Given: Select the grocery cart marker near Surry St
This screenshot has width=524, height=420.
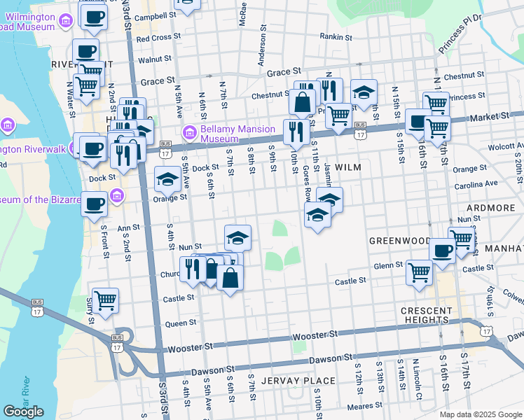Looking at the screenshot, I should (x=105, y=300).
